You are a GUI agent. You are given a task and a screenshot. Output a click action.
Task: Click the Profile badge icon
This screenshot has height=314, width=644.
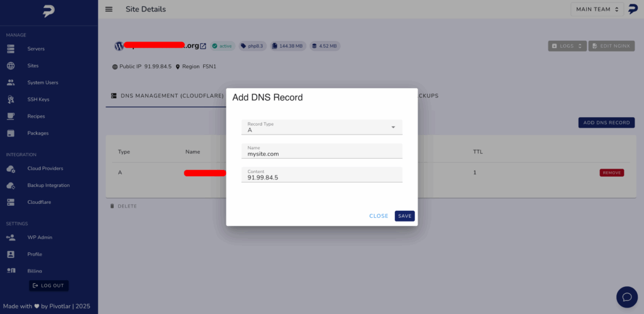[11, 254]
